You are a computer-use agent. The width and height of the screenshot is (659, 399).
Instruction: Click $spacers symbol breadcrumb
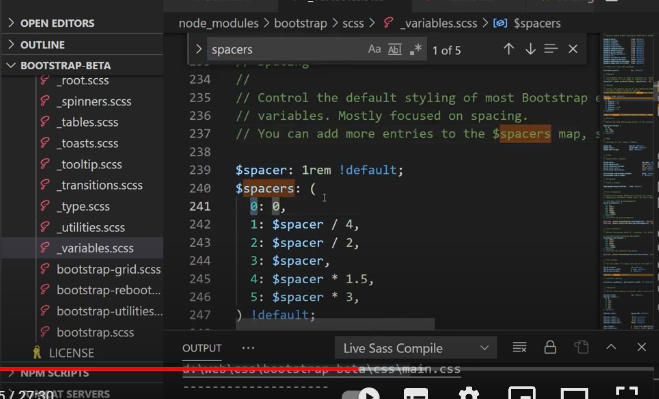pos(537,23)
